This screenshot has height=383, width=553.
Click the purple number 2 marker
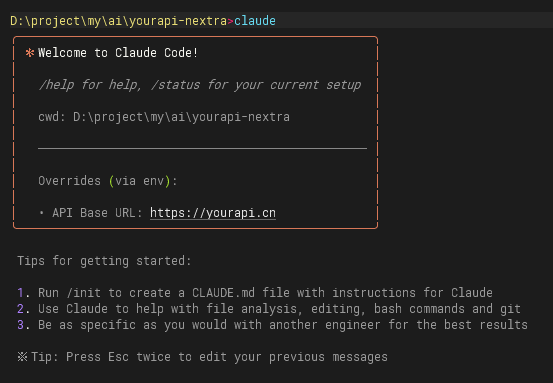(21, 309)
